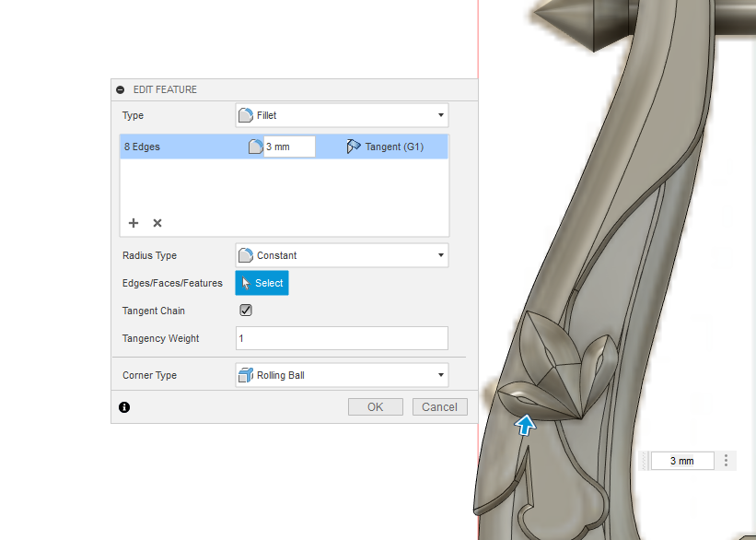Remove the edge set using the X icon
Image resolution: width=756 pixels, height=540 pixels.
coord(157,223)
